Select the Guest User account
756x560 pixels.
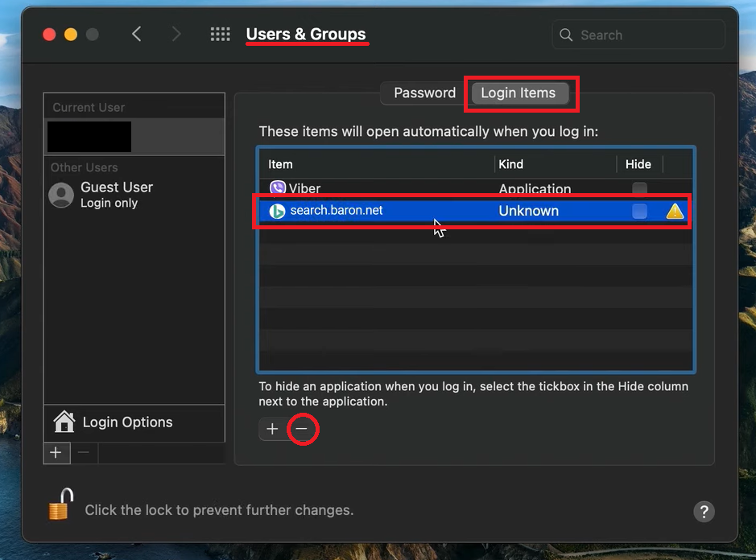tap(134, 195)
